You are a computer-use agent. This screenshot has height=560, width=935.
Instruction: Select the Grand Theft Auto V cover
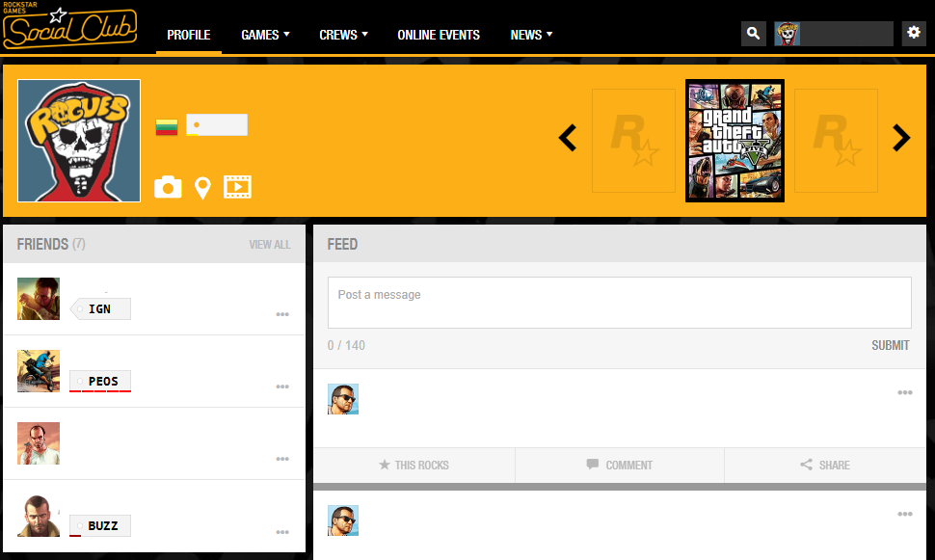[x=735, y=141]
